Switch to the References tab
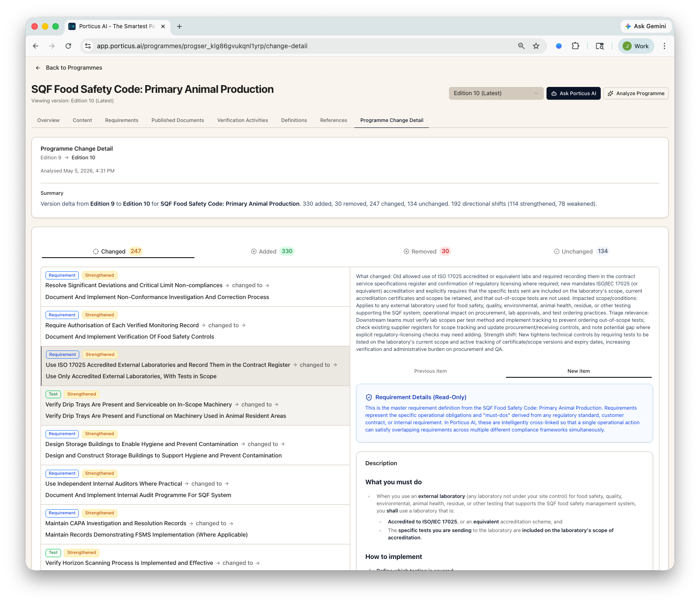Viewport: 700px width, 604px height. point(334,121)
